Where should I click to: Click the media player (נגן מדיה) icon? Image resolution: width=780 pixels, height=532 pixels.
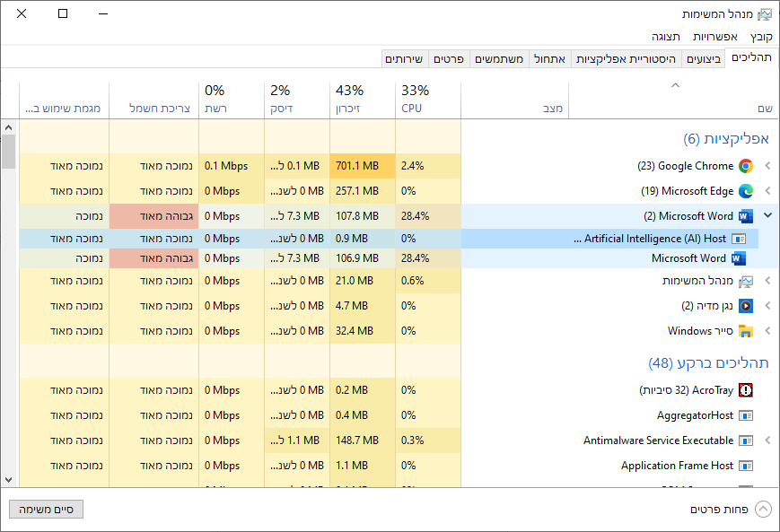pyautogui.click(x=745, y=306)
